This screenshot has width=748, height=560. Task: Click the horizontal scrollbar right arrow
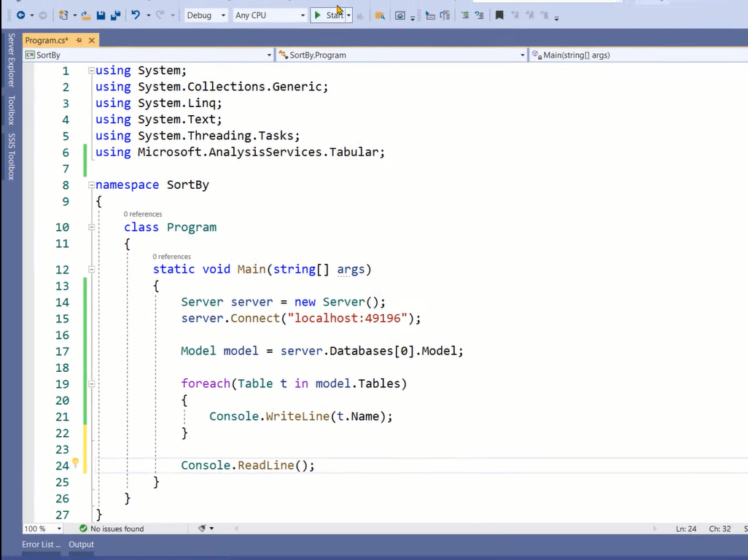(x=655, y=529)
